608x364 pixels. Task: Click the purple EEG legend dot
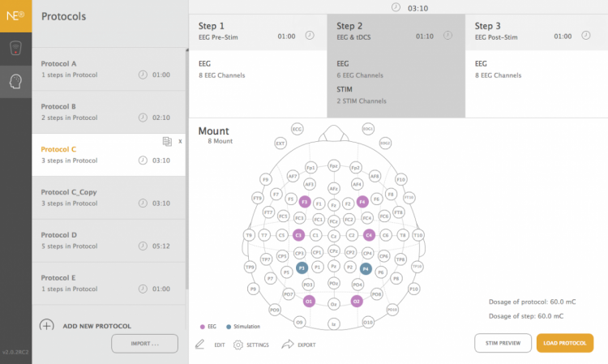click(202, 326)
